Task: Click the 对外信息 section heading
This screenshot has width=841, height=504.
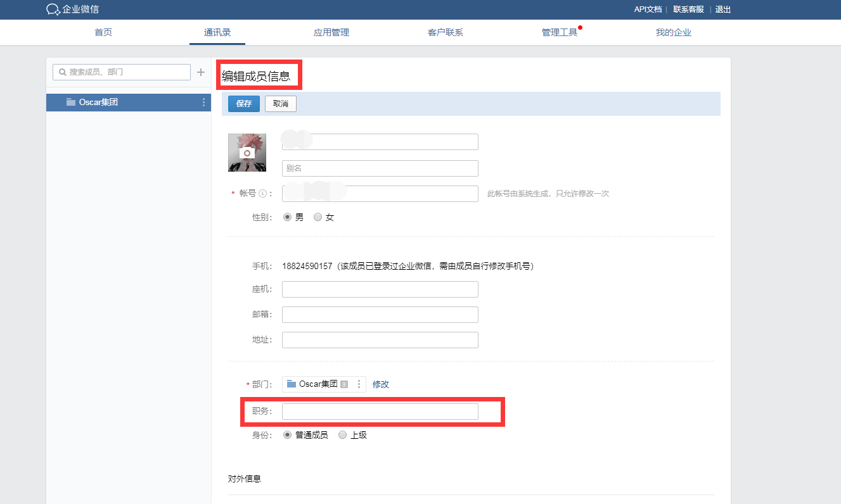Action: [245, 479]
